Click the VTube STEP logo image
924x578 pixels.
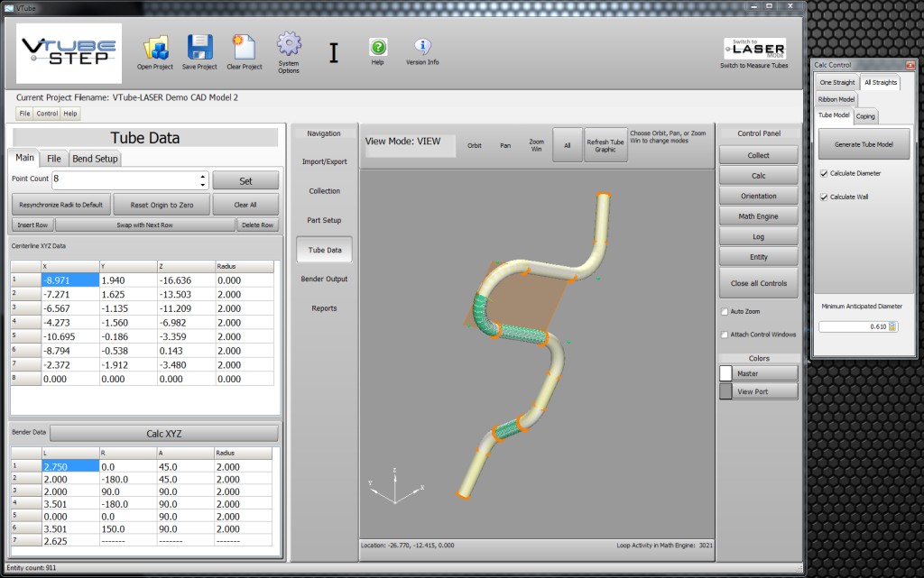(69, 53)
